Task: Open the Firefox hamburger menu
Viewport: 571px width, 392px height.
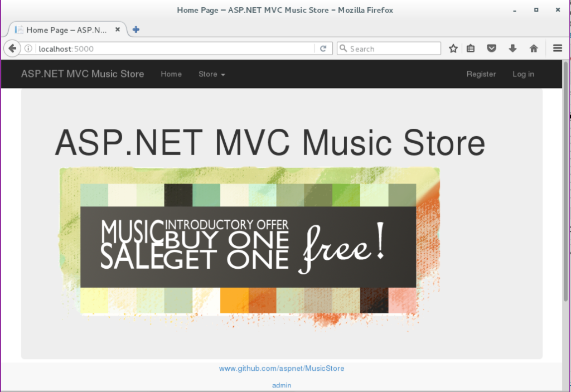Action: tap(558, 49)
